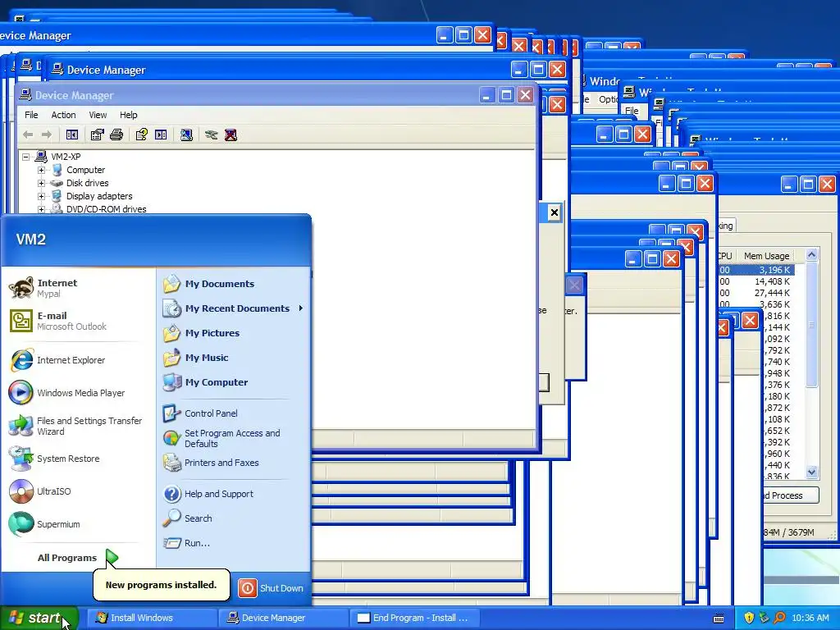This screenshot has width=840, height=630.
Task: Expand My Recent Documents submenu
Action: 234,308
